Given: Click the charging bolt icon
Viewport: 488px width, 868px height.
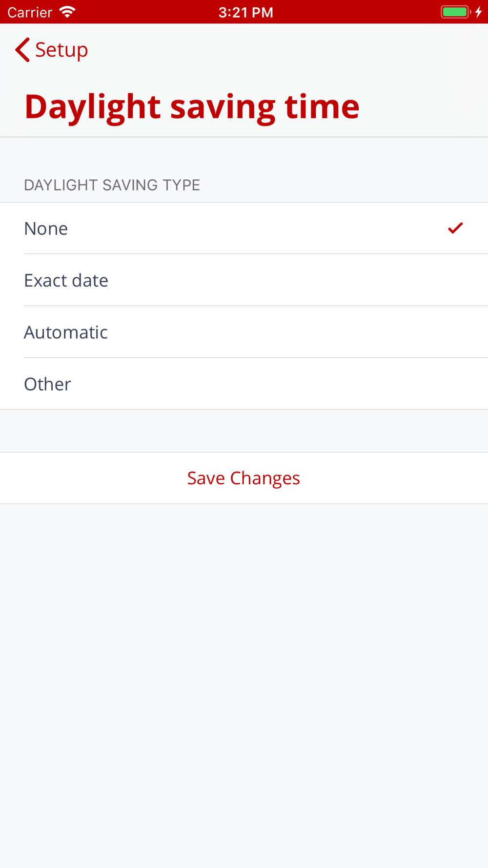Looking at the screenshot, I should coord(479,12).
